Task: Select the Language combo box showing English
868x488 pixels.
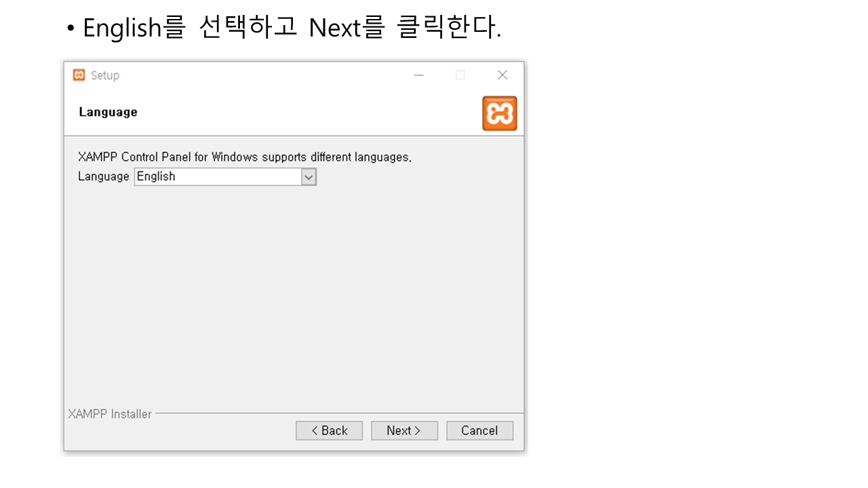Action: click(x=225, y=177)
